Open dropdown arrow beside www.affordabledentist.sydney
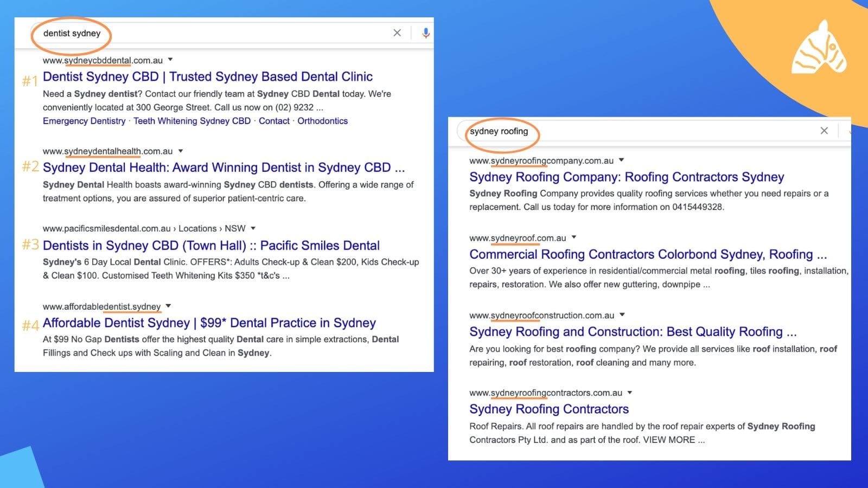This screenshot has height=488, width=868. [168, 306]
